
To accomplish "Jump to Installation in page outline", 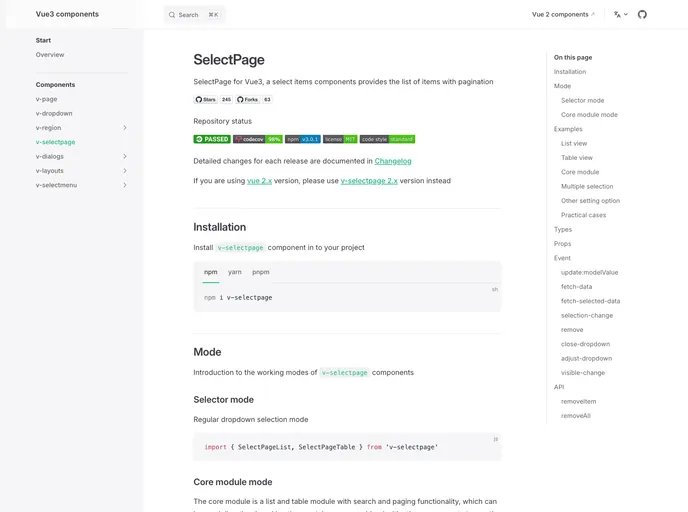I will point(570,72).
